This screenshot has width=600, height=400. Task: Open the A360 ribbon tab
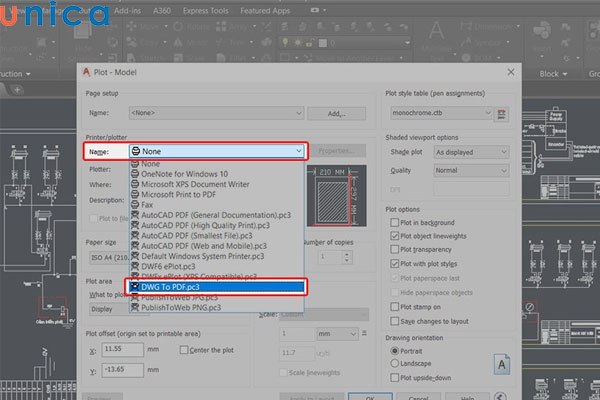[161, 11]
